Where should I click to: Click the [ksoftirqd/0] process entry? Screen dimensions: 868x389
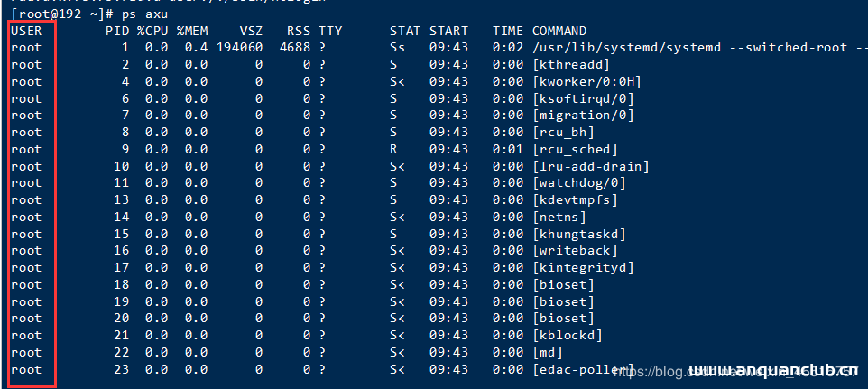click(583, 98)
